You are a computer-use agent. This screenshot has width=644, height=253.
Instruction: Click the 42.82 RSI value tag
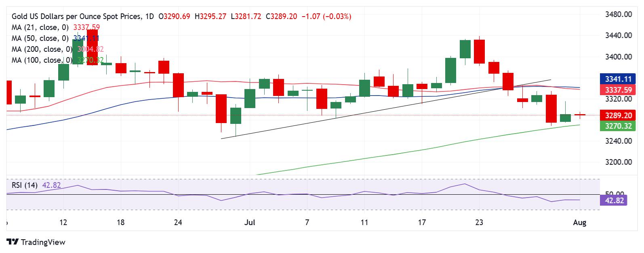tap(614, 200)
